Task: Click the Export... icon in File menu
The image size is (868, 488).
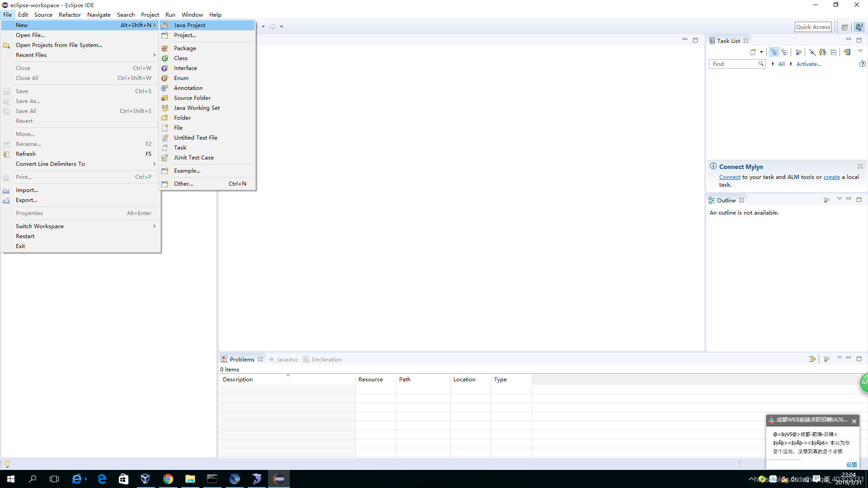Action: point(6,200)
